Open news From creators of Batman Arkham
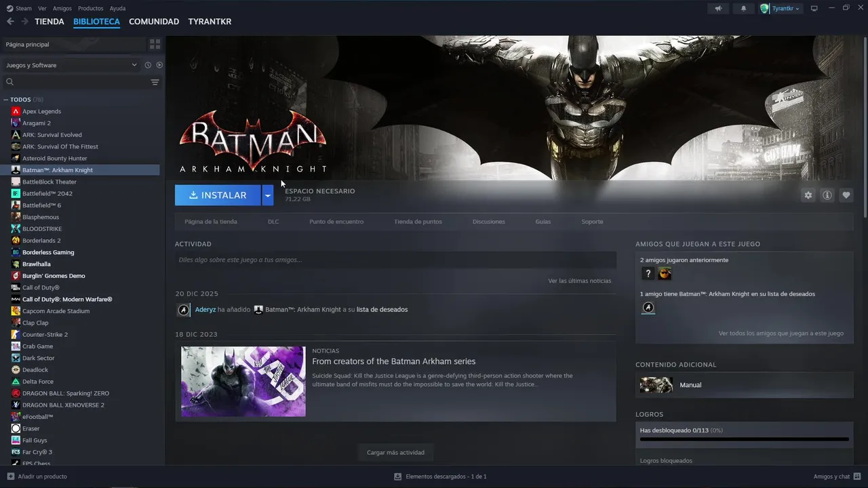 (x=394, y=361)
